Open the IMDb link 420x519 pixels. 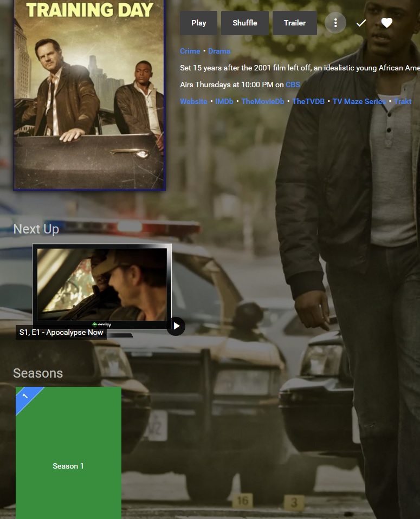(224, 101)
